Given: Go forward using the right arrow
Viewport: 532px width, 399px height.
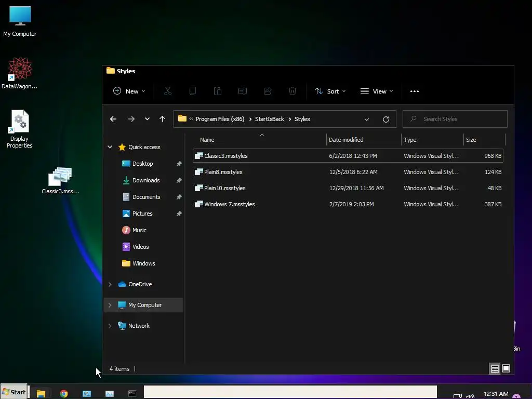Looking at the screenshot, I should [x=131, y=119].
